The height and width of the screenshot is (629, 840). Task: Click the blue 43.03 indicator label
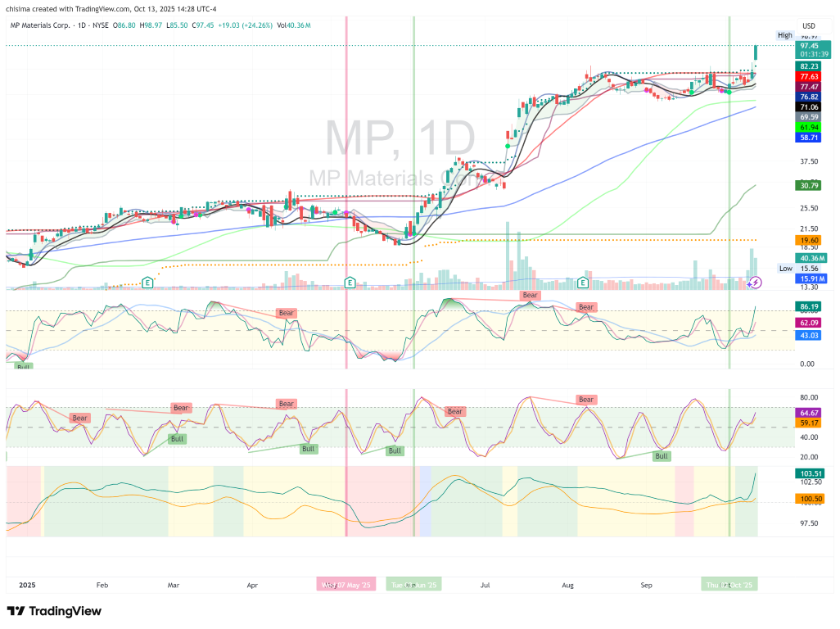point(809,336)
